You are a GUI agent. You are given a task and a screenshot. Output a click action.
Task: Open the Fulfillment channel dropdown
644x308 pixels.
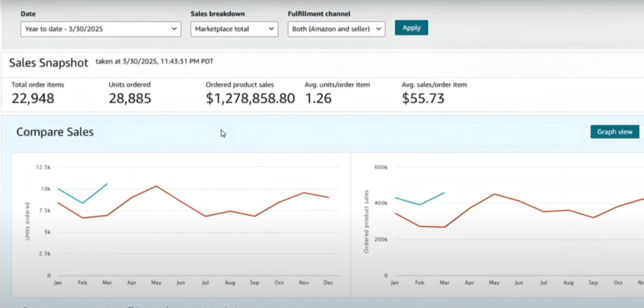click(336, 29)
